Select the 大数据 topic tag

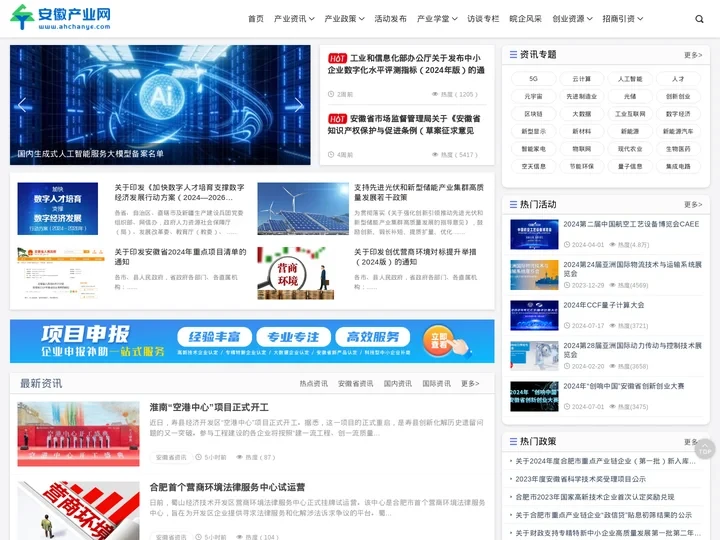[582, 114]
